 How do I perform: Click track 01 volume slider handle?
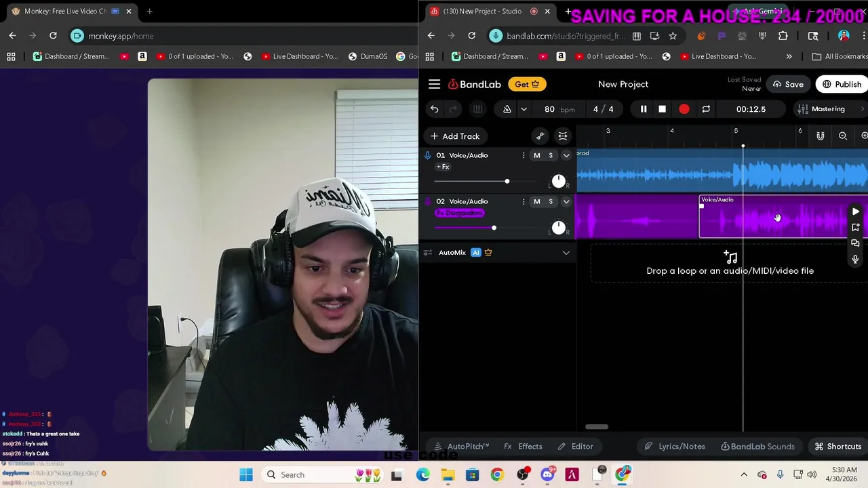point(507,181)
